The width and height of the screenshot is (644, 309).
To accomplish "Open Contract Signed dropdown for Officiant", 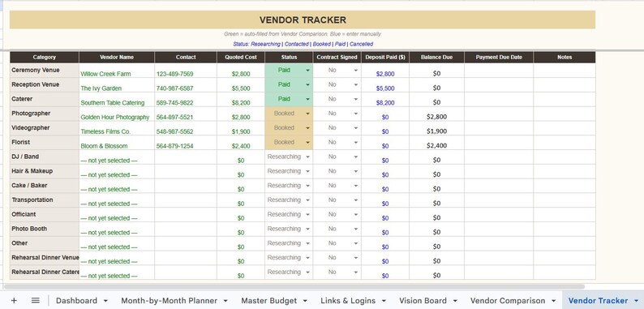I will tap(356, 214).
